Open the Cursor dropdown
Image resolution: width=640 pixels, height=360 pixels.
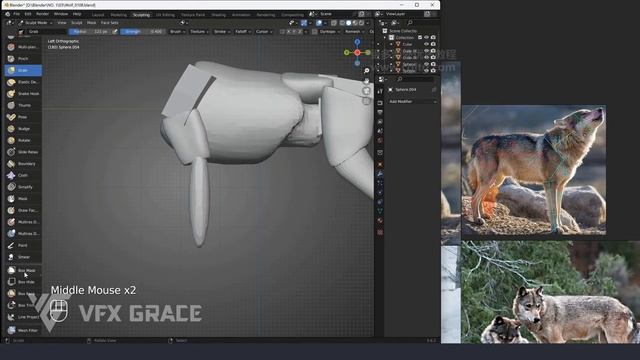tap(264, 31)
